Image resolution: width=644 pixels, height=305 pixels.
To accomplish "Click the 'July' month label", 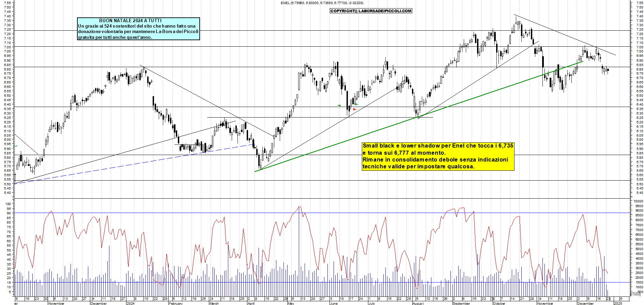I will pyautogui.click(x=372, y=303).
